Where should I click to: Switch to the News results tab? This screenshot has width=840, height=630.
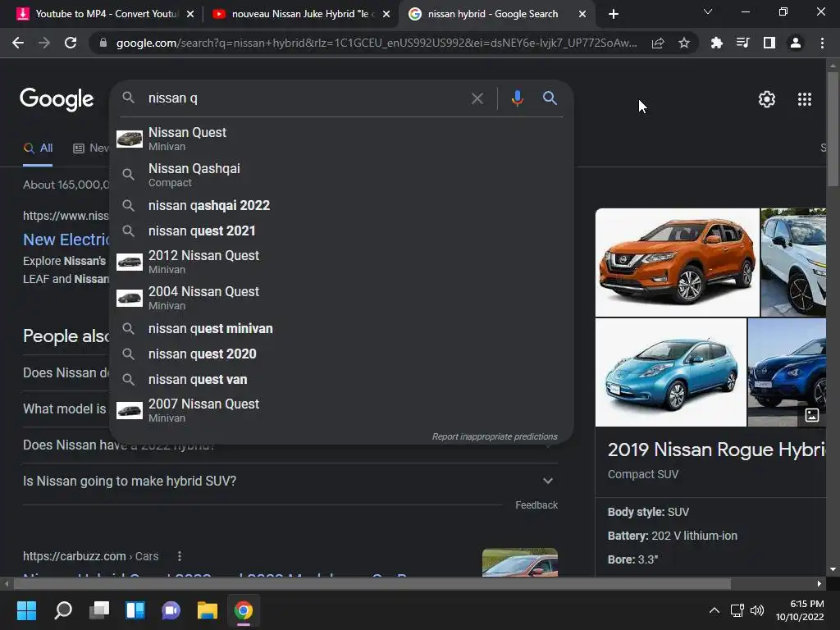(90, 148)
